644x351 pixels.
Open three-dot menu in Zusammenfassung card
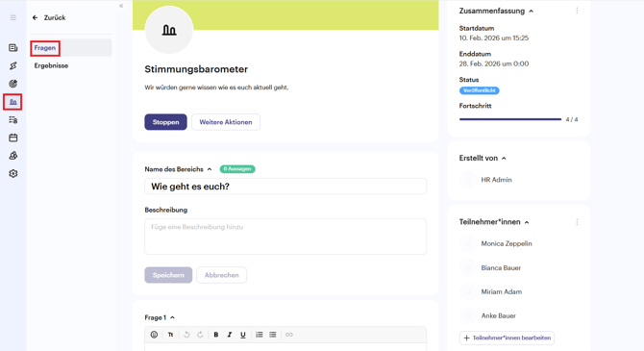577,11
